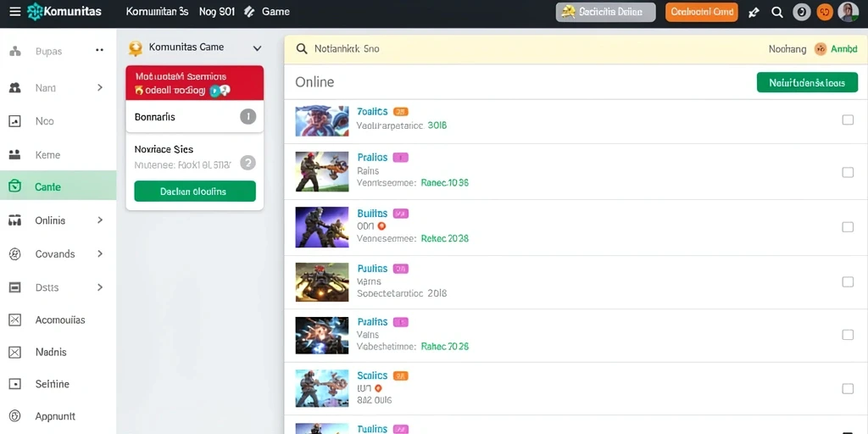
Task: Click the Seitine sidebar icon
Action: point(15,384)
